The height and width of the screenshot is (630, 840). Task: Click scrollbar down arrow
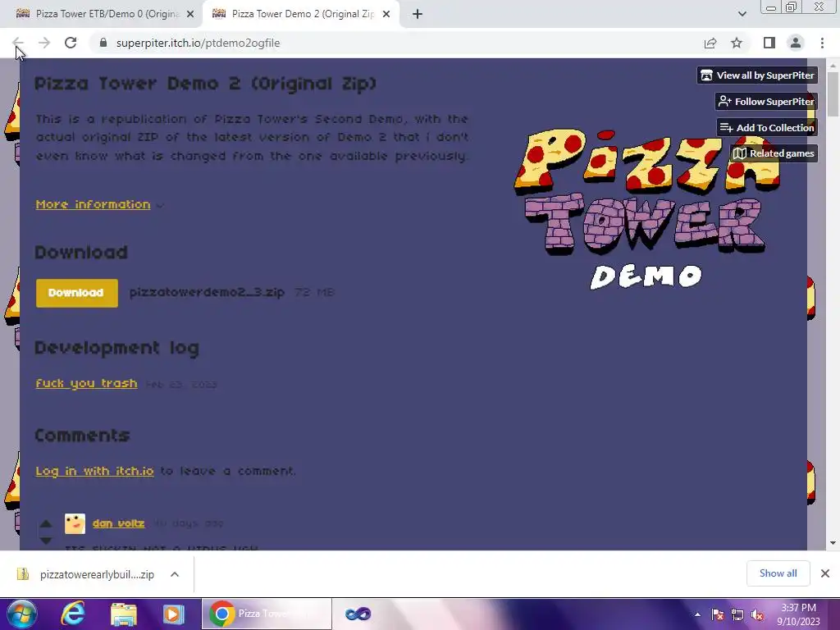(x=833, y=543)
